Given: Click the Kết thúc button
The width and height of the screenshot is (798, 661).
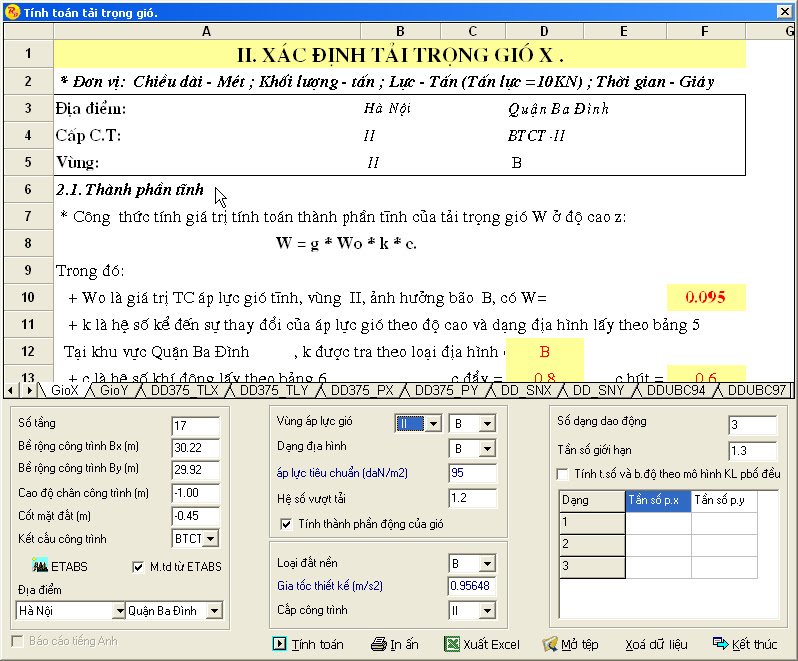Looking at the screenshot, I should (x=745, y=644).
